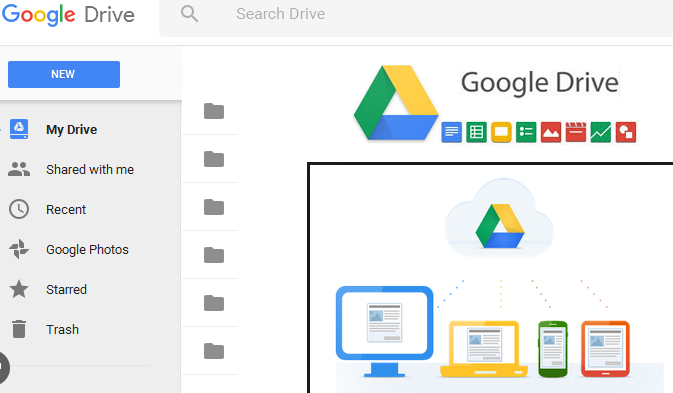Image resolution: width=673 pixels, height=393 pixels.
Task: Select the first folder in file list
Action: [x=214, y=111]
